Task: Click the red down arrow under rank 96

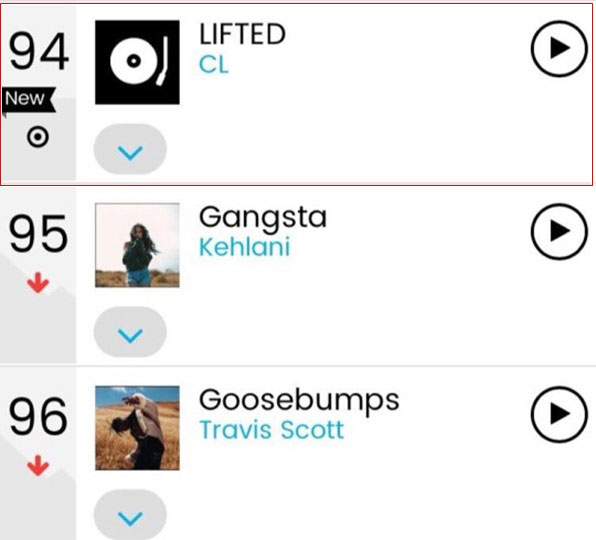Action: pos(38,467)
